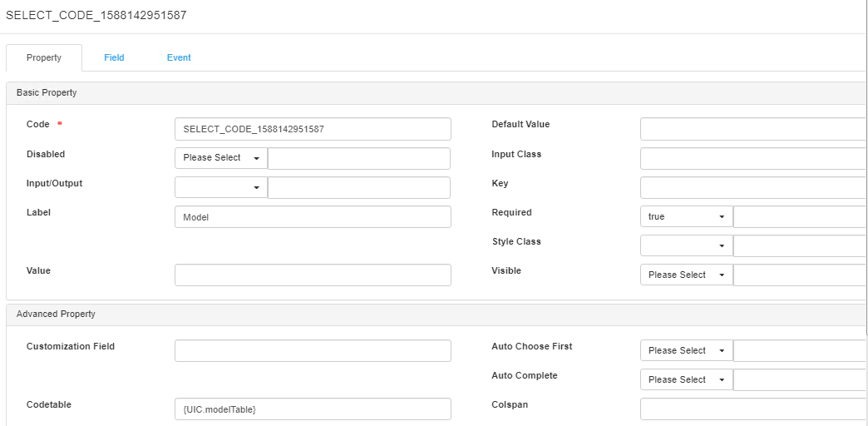The height and width of the screenshot is (426, 868).
Task: Open the Required dropdown showing true
Action: coord(686,217)
